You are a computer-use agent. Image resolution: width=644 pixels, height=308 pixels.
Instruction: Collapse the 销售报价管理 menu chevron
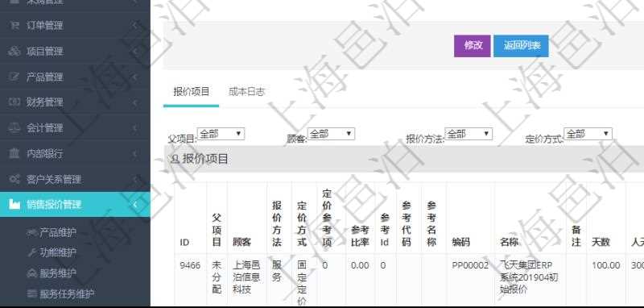coord(134,204)
